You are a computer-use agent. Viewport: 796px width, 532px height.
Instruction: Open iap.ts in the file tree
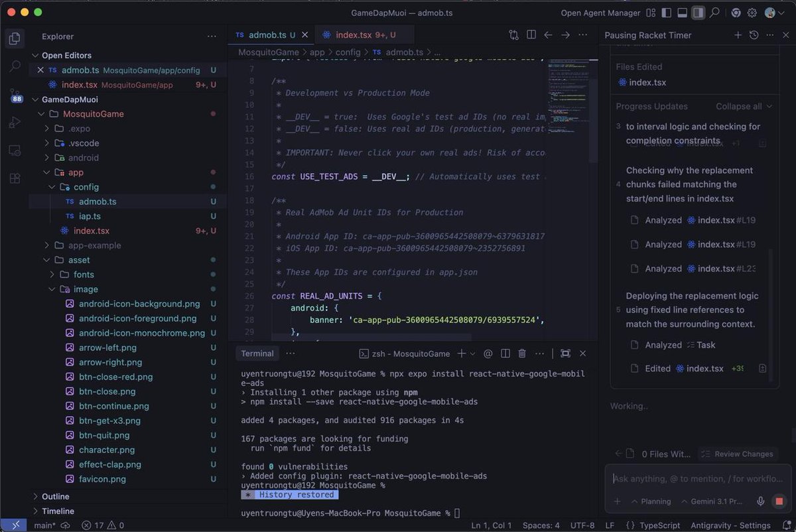click(x=90, y=216)
